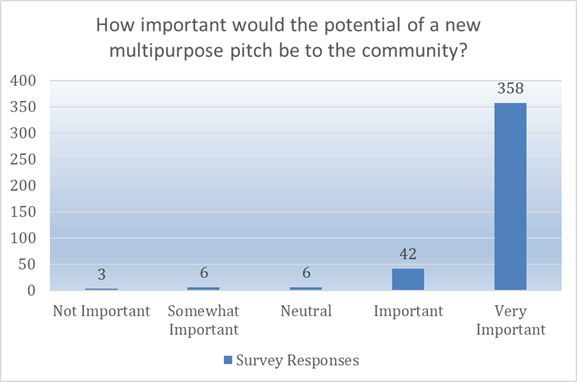Select the 6 label above Neutral
The width and height of the screenshot is (577, 382).
click(x=306, y=273)
